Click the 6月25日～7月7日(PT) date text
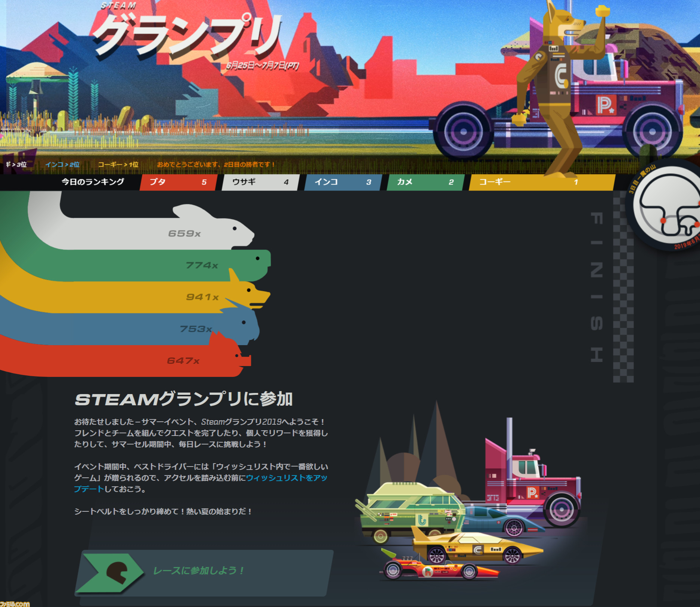Image resolution: width=700 pixels, height=607 pixels. (262, 66)
